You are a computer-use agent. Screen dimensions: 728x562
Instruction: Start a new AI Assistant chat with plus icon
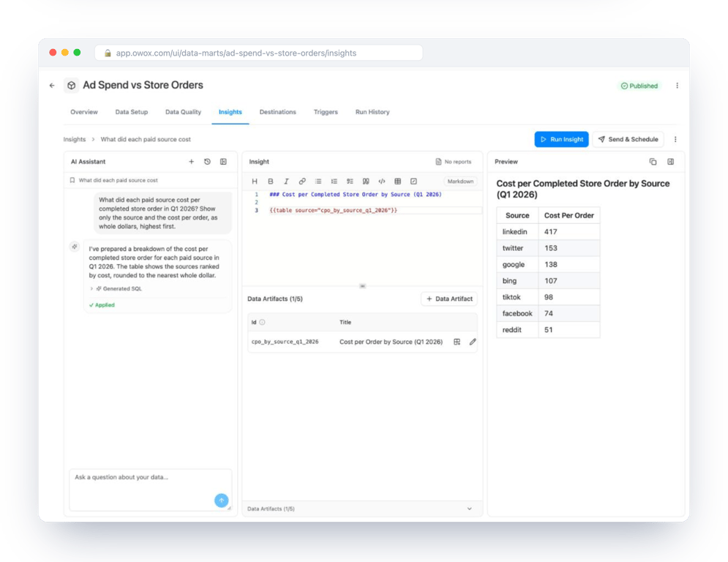pos(191,162)
